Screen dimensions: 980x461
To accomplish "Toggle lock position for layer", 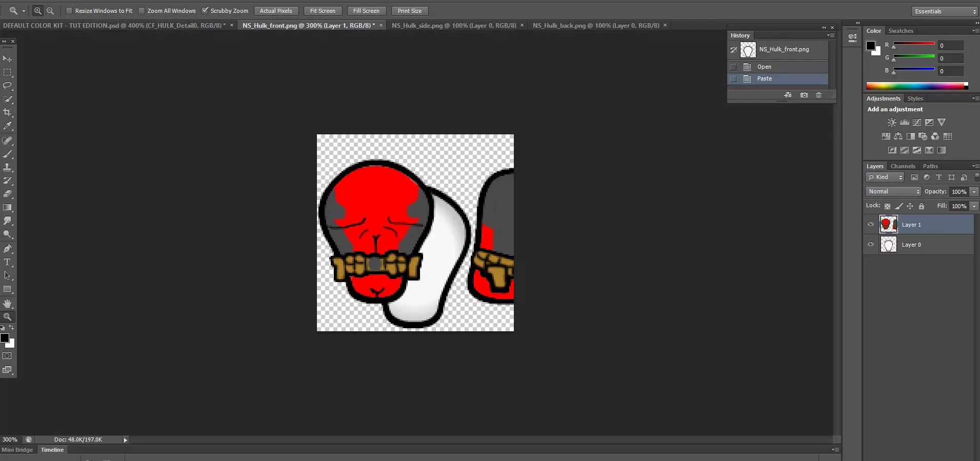I will coord(910,206).
